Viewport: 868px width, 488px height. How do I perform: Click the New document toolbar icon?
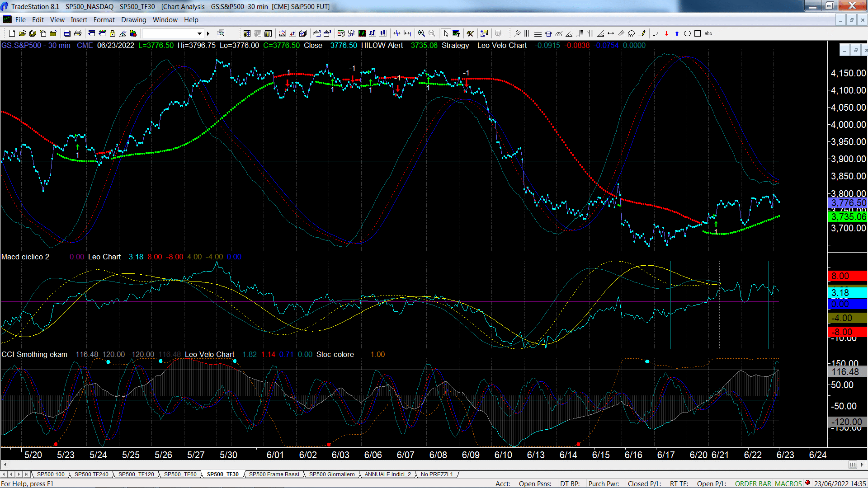[x=12, y=33]
